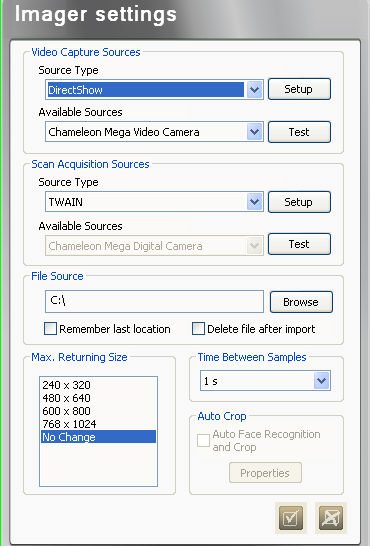Toggle Auto Face Recognition and Crop checkbox
This screenshot has height=546, width=370.
point(203,440)
